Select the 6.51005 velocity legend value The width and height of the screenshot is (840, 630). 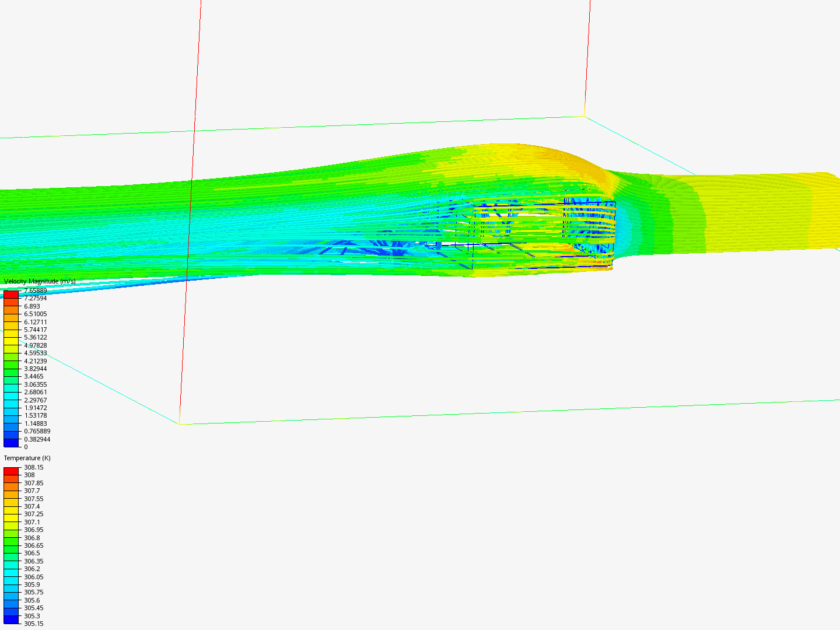[x=35, y=314]
